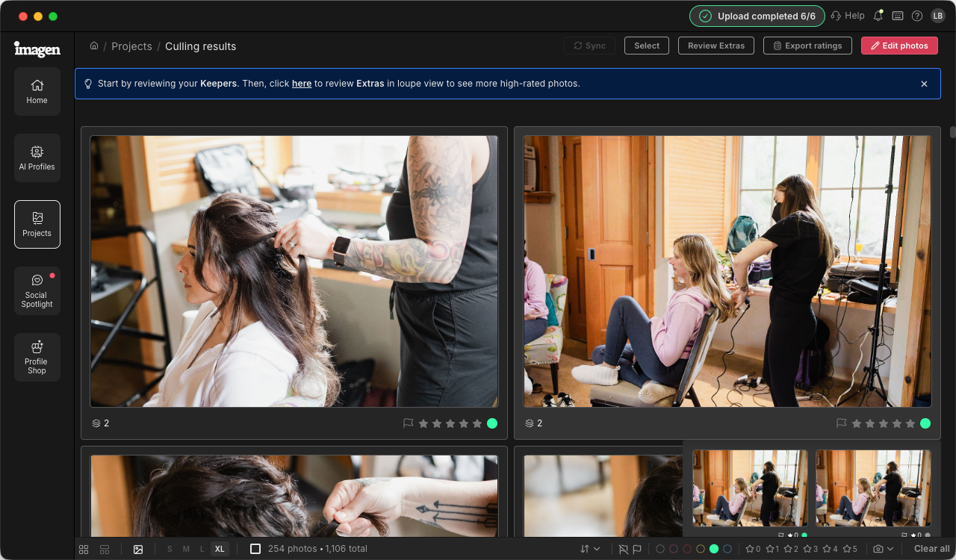Viewport: 956px width, 560px height.
Task: Filter by unflagged photos icon
Action: tap(623, 549)
